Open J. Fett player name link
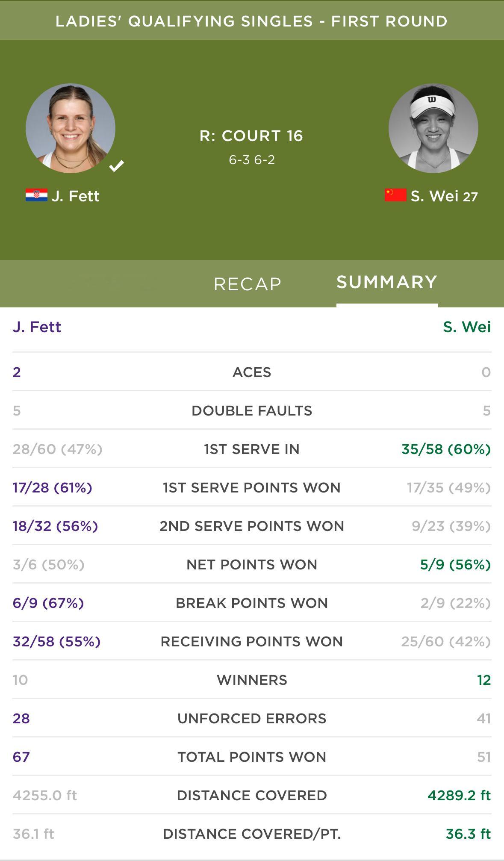 75,196
